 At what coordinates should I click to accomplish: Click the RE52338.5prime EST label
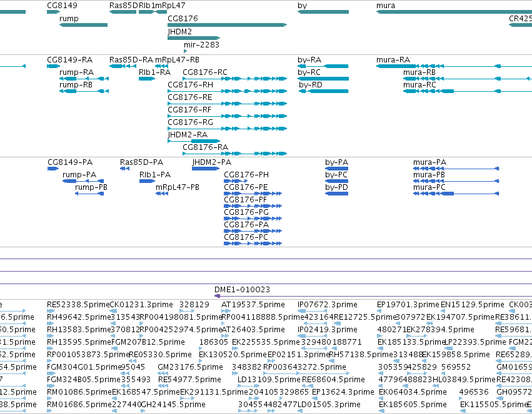pos(78,305)
